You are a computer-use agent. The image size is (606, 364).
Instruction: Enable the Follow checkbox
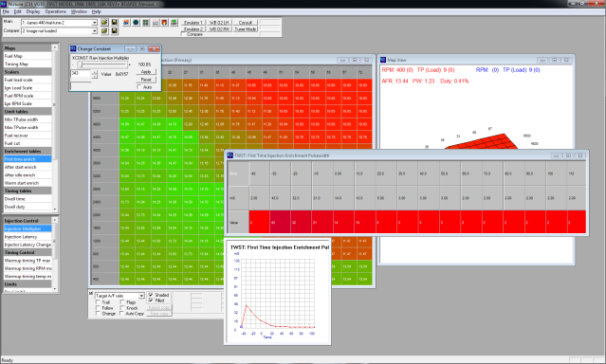[x=99, y=308]
